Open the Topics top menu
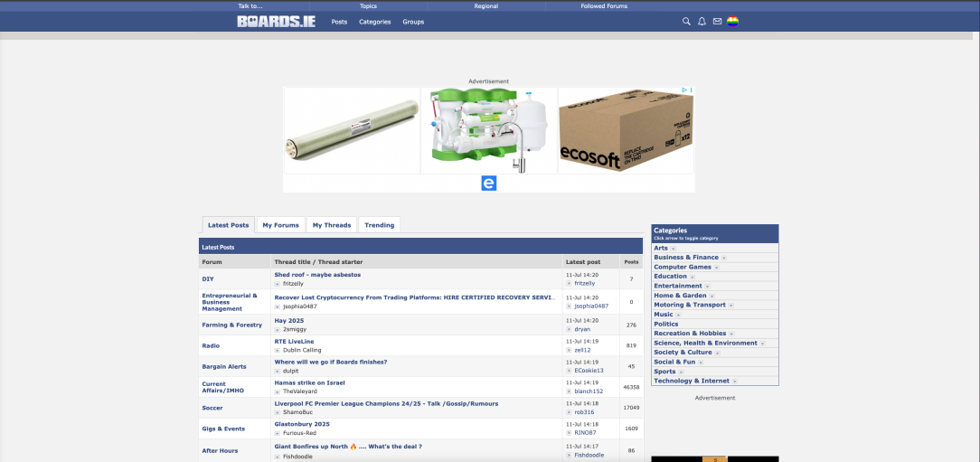 [x=368, y=6]
